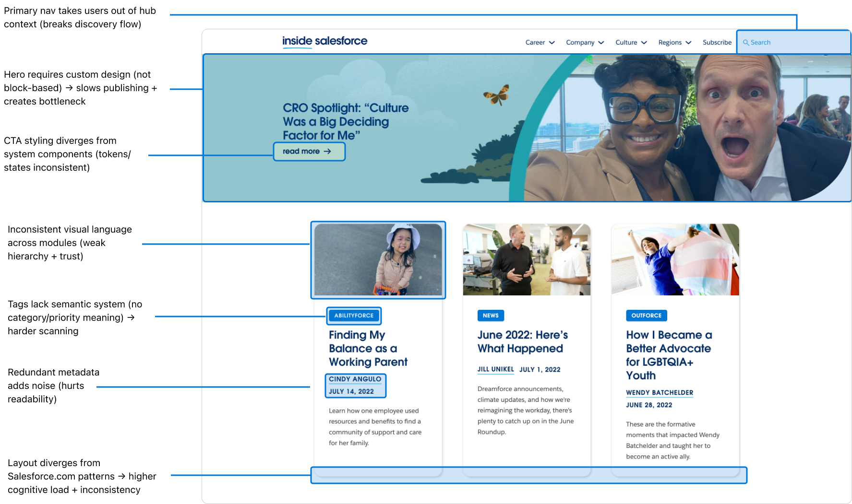Image resolution: width=852 pixels, height=504 pixels.
Task: Select the NEWS tag
Action: click(491, 316)
